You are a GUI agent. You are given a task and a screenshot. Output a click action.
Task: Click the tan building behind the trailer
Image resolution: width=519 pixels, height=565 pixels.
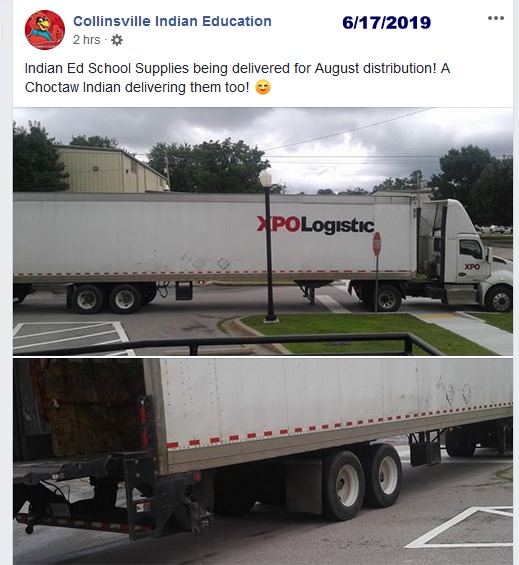[112, 169]
